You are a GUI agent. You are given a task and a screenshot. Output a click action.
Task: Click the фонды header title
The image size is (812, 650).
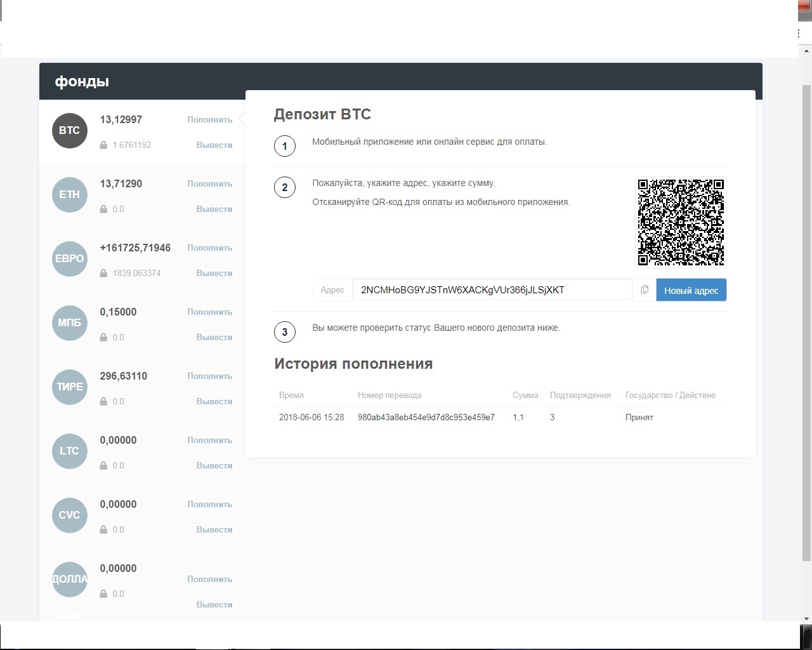82,81
